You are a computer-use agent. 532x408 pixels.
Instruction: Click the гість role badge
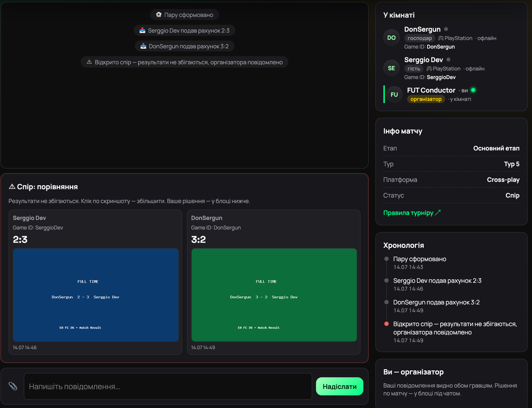414,69
